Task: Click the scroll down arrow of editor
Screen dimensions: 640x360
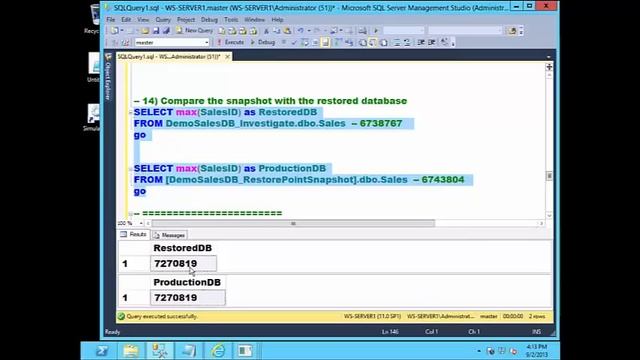Action: click(x=549, y=216)
